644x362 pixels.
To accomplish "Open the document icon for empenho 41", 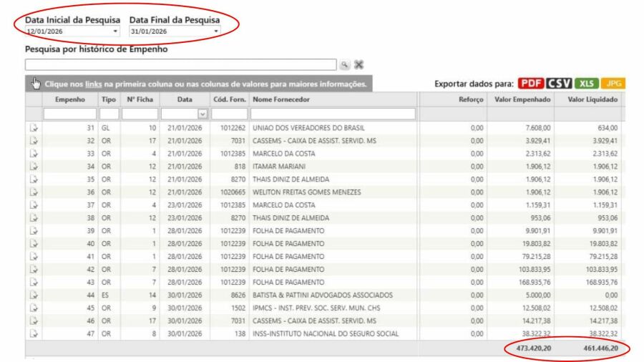I will [x=34, y=257].
